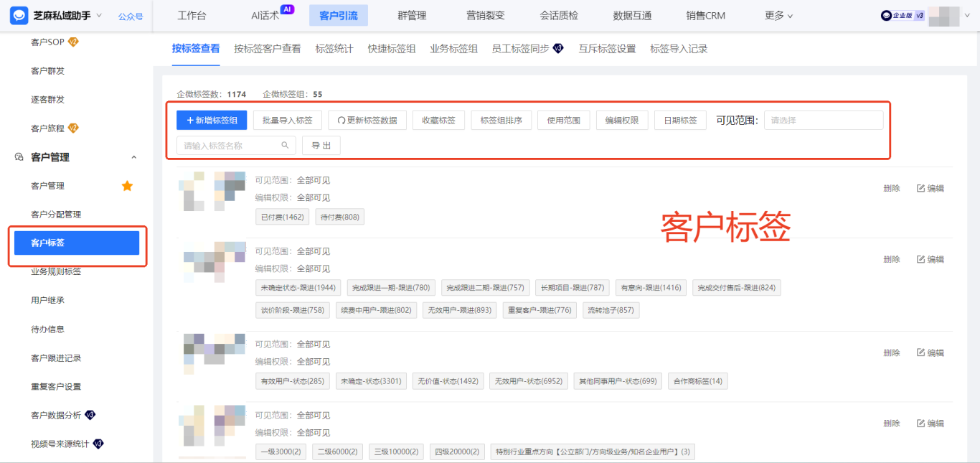
Task: Click the 公众号 link in header
Action: point(131,16)
